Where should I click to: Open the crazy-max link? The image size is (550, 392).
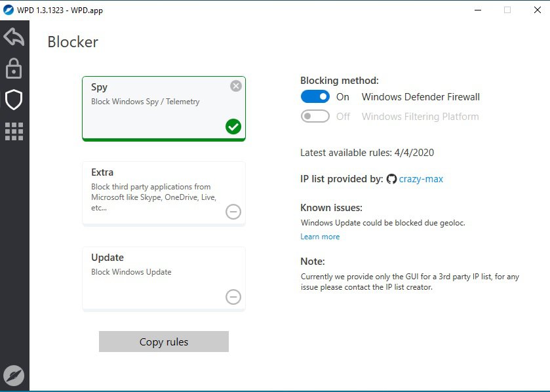421,179
